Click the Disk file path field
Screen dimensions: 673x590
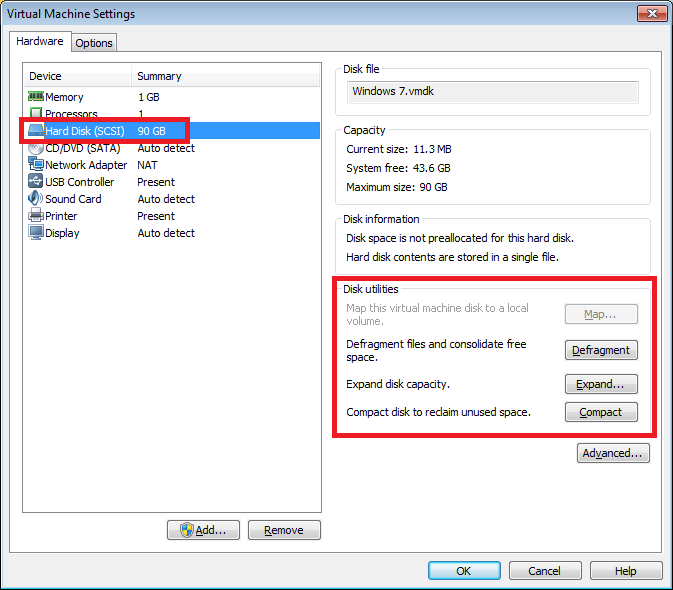[x=492, y=92]
